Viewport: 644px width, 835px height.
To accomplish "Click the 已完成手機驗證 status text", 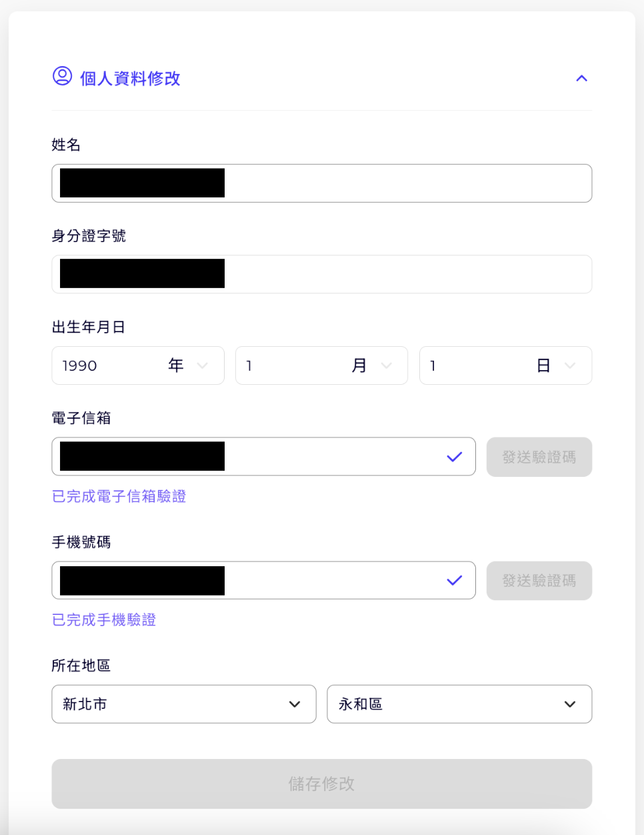I will click(x=104, y=620).
